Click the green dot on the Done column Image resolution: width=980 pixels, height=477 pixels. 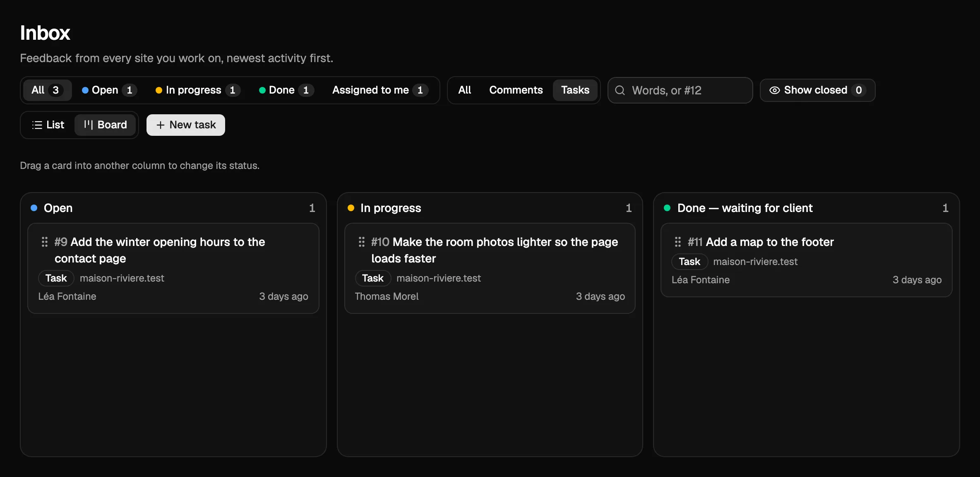tap(667, 208)
